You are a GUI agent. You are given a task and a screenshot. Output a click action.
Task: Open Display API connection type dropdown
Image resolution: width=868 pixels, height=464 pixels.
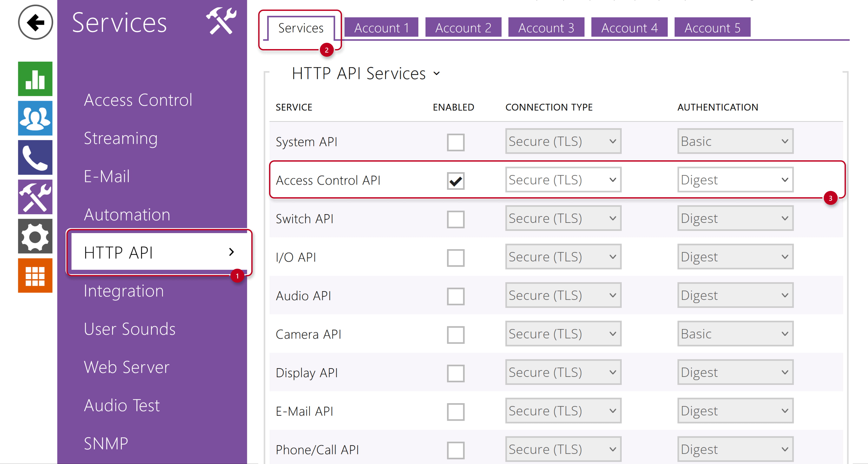pyautogui.click(x=563, y=372)
